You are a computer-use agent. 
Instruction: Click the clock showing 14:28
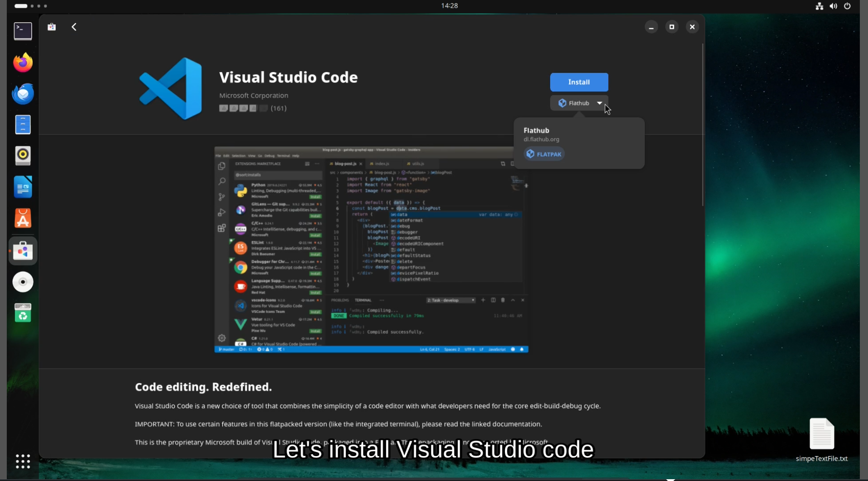(x=449, y=6)
